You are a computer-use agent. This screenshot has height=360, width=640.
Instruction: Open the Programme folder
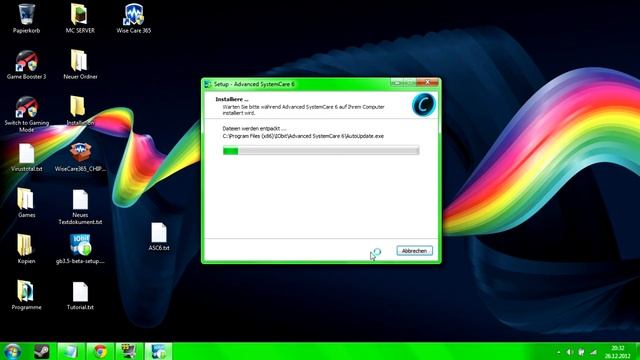(x=26, y=295)
